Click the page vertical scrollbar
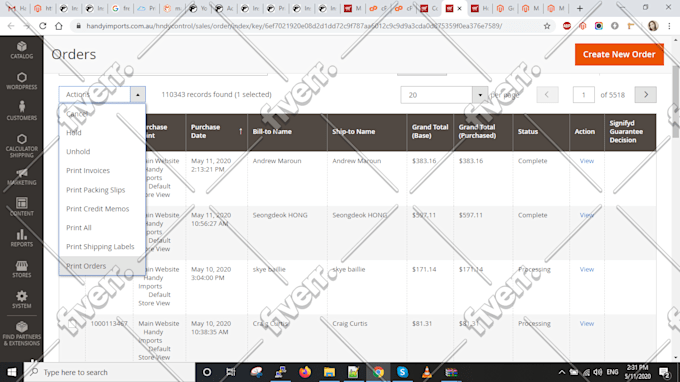Screen dimensions: 680x382 676,101
